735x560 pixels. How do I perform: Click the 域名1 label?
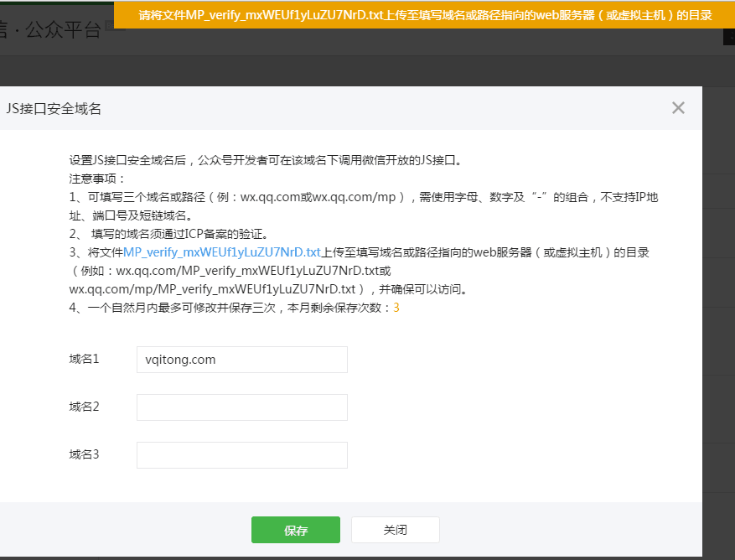(84, 359)
